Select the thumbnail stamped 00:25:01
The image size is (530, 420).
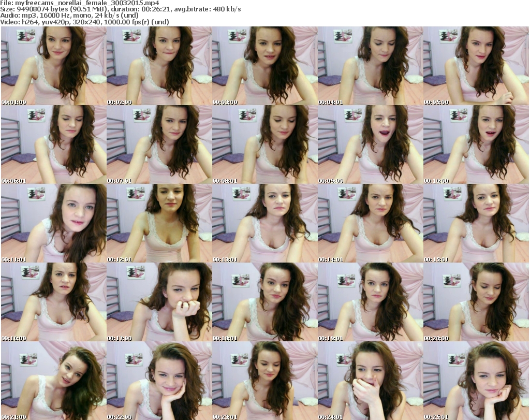[x=476, y=381]
